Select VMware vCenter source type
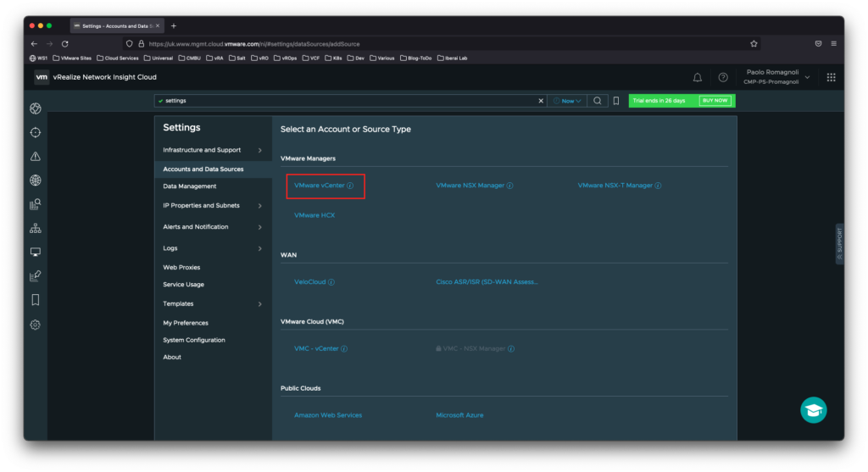The height and width of the screenshot is (472, 868). [x=320, y=186]
